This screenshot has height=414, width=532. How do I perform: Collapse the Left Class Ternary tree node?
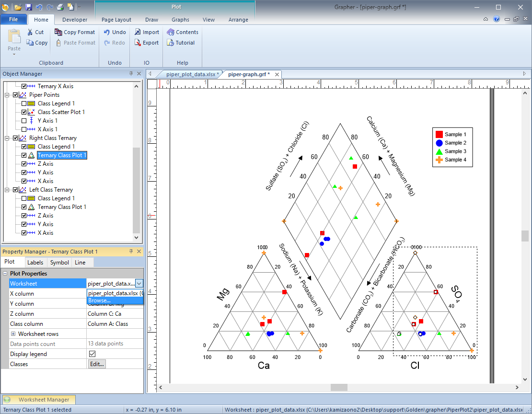click(x=7, y=190)
